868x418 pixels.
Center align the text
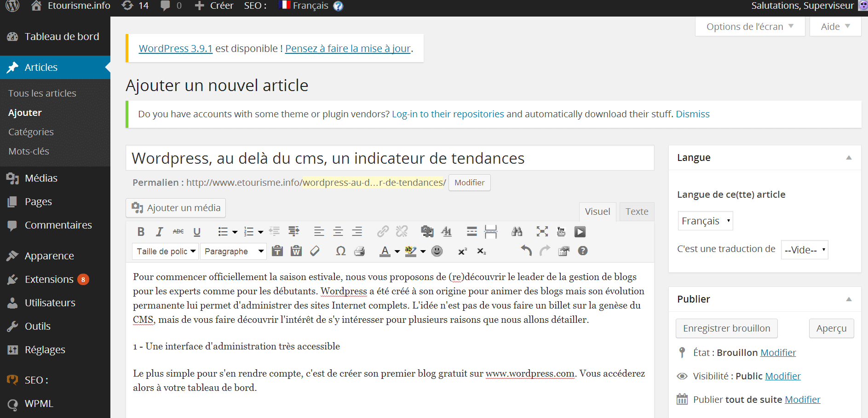pyautogui.click(x=338, y=232)
